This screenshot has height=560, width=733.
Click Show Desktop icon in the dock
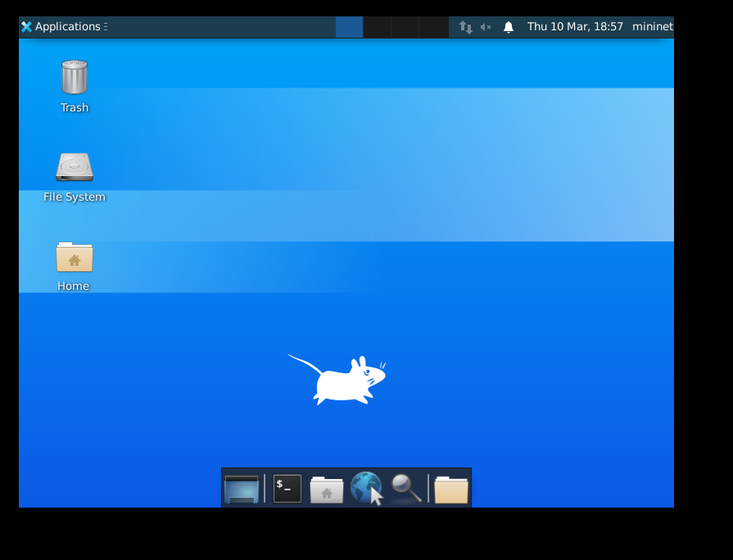(x=242, y=489)
